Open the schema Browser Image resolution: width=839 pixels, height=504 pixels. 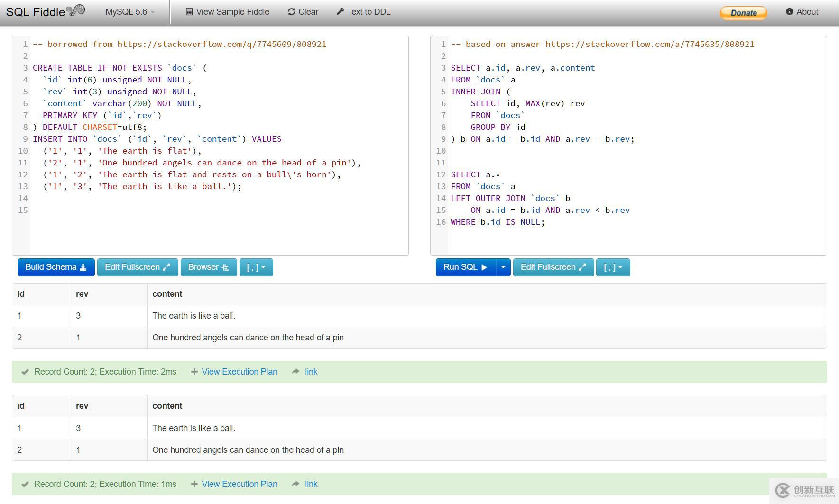coord(208,267)
